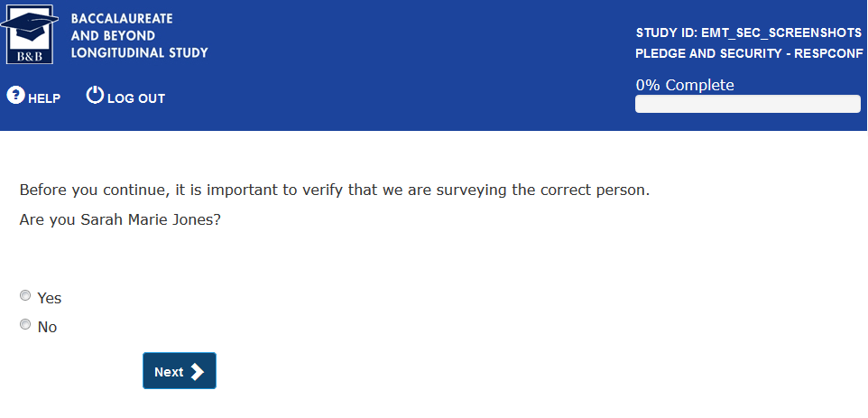The height and width of the screenshot is (418, 868).
Task: Select the Yes radio button
Action: (25, 295)
